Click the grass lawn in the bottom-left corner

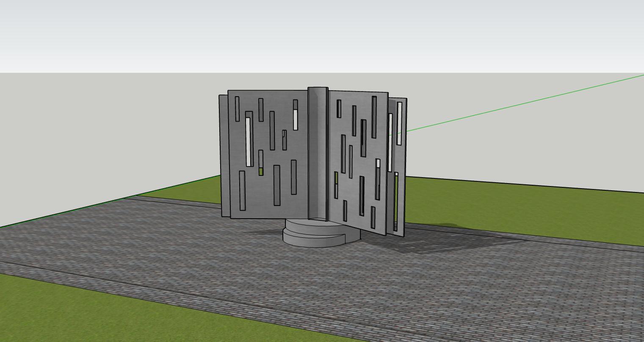click(x=64, y=309)
